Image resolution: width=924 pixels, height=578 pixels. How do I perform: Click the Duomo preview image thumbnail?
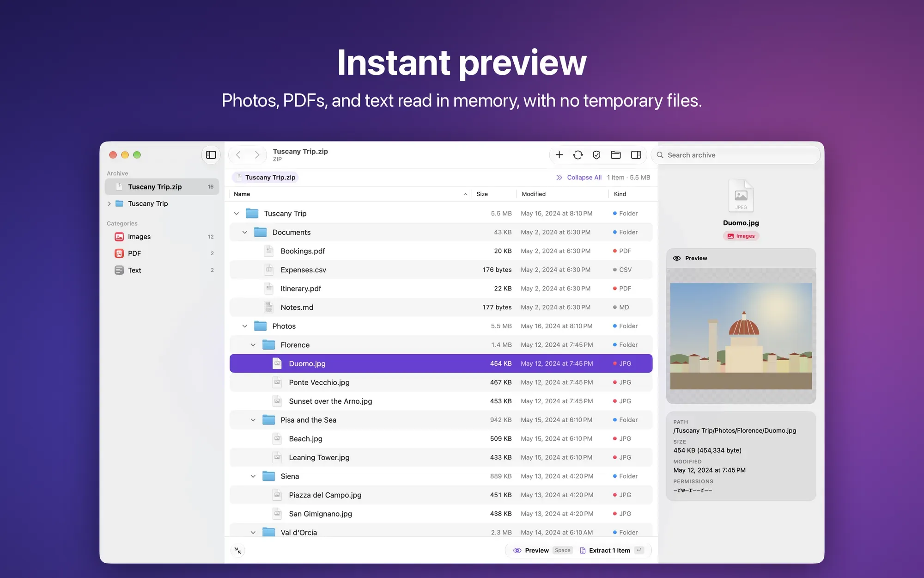[741, 336]
